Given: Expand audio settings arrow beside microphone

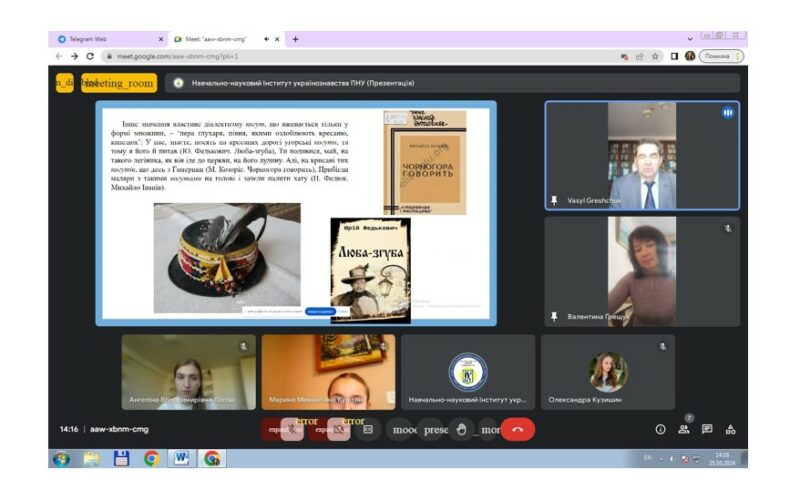Looking at the screenshot, I should (273, 429).
